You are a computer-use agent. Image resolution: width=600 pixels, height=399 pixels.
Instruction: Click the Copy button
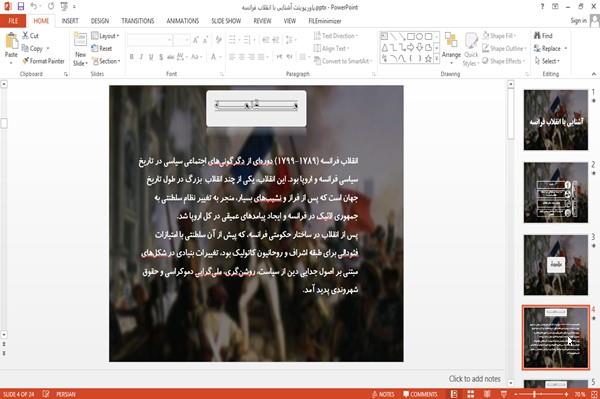tap(32, 49)
